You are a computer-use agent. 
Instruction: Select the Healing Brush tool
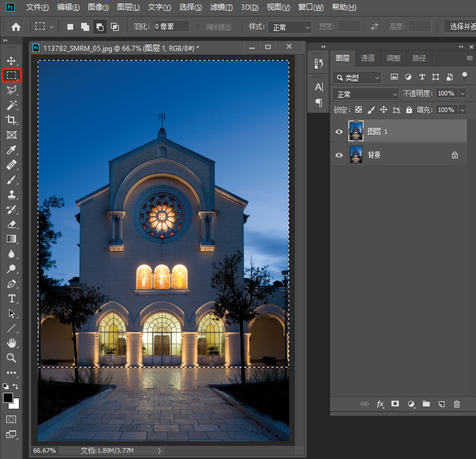pos(11,165)
